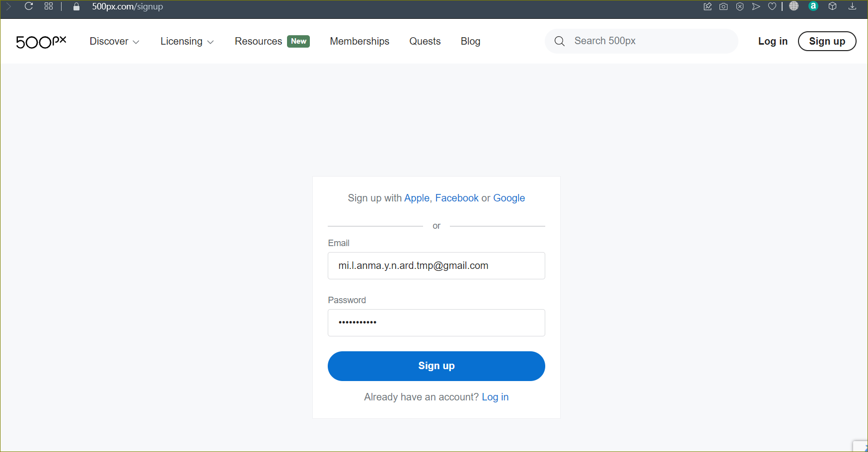Reload the page with the refresh icon
868x452 pixels.
[x=29, y=6]
